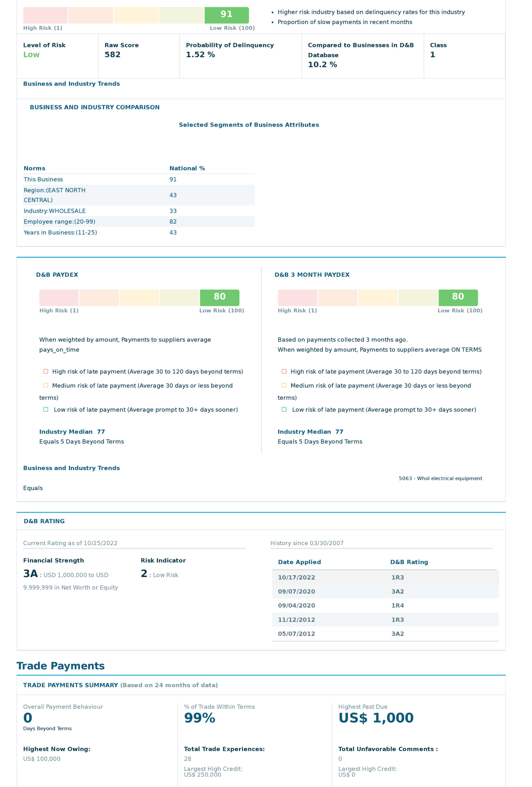This screenshot has height=787, width=532.
Task: Select the Industry:WHOLESALE row
Action: 139,211
